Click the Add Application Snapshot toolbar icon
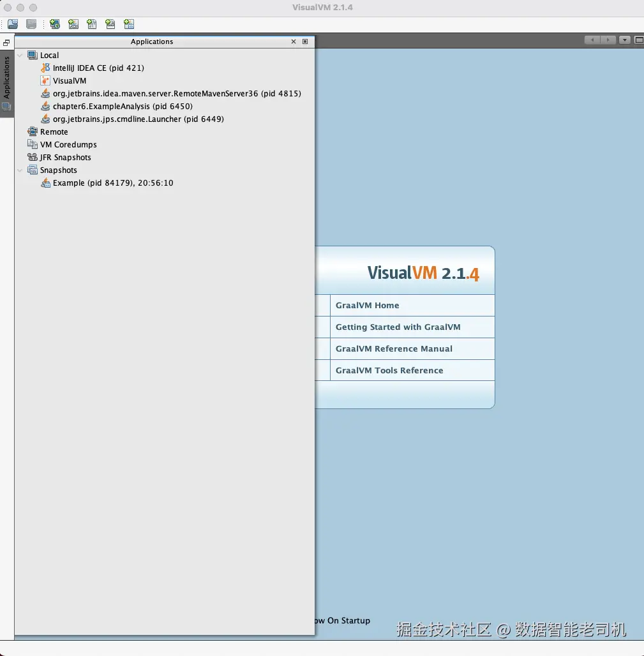Image resolution: width=644 pixels, height=656 pixels. 129,24
